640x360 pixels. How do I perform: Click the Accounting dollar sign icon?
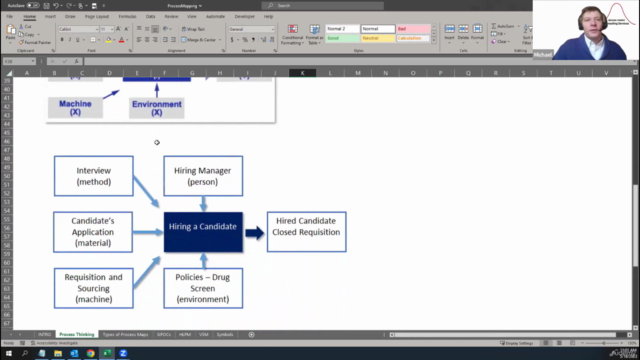click(x=232, y=40)
